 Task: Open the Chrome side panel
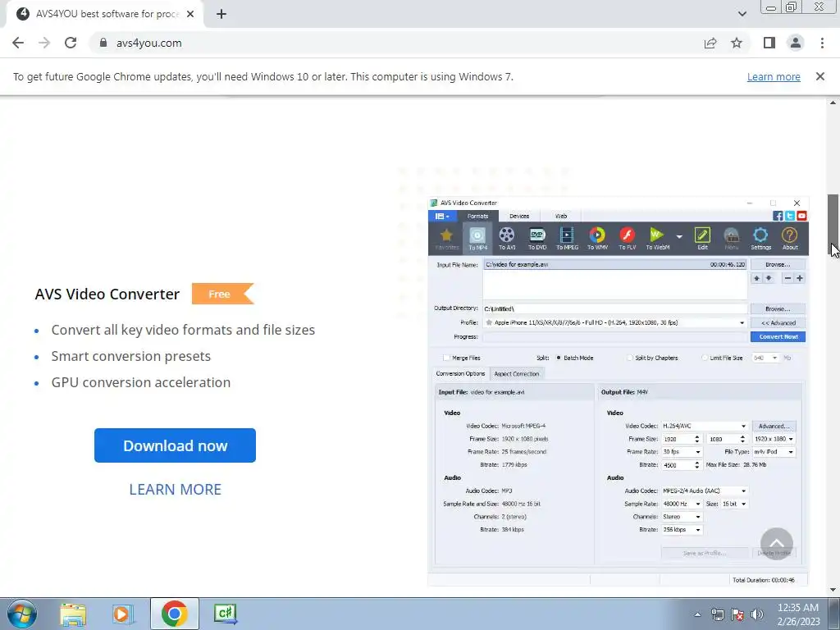tap(769, 43)
